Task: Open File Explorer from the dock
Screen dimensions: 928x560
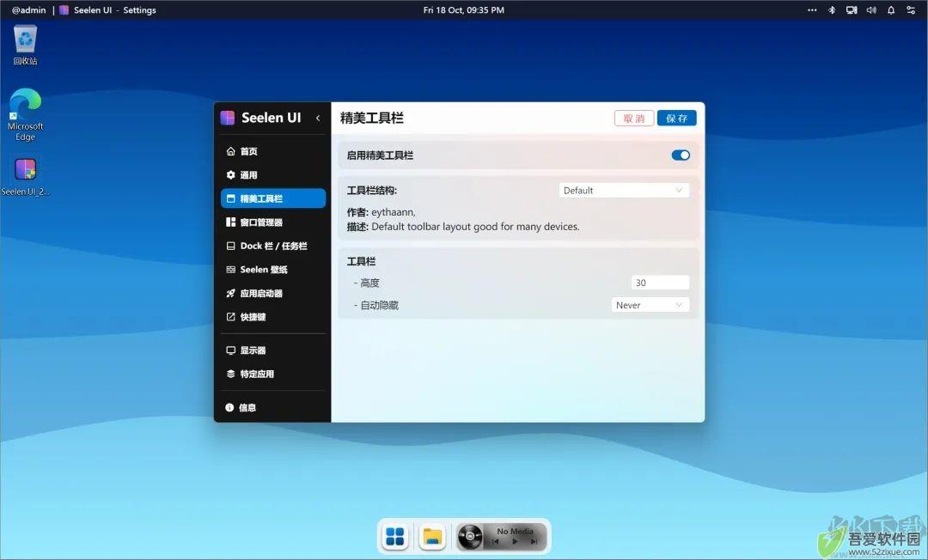Action: pyautogui.click(x=432, y=536)
